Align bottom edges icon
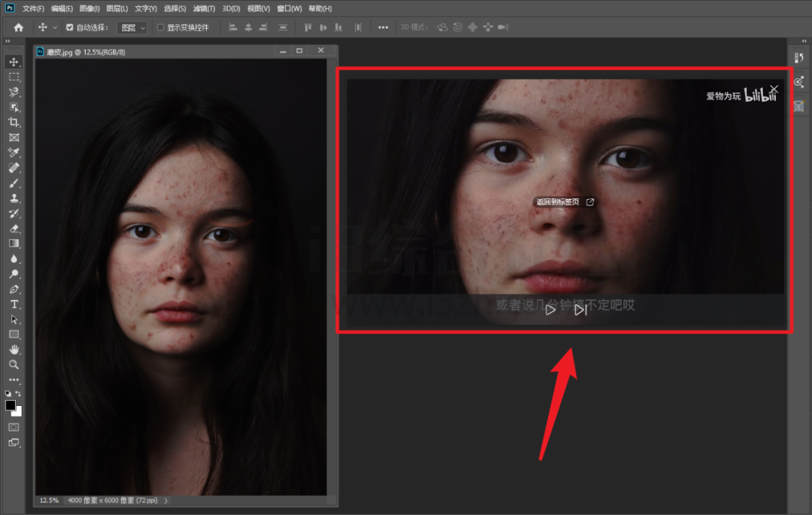This screenshot has width=812, height=515. tap(338, 27)
